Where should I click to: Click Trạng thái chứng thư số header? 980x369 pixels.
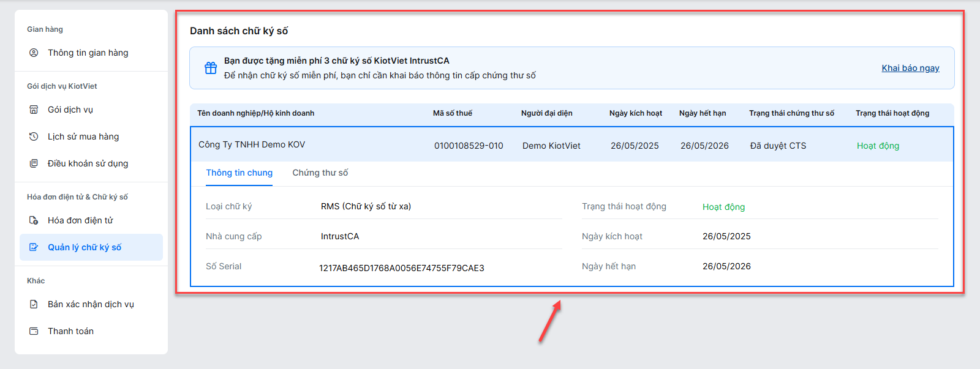(791, 113)
